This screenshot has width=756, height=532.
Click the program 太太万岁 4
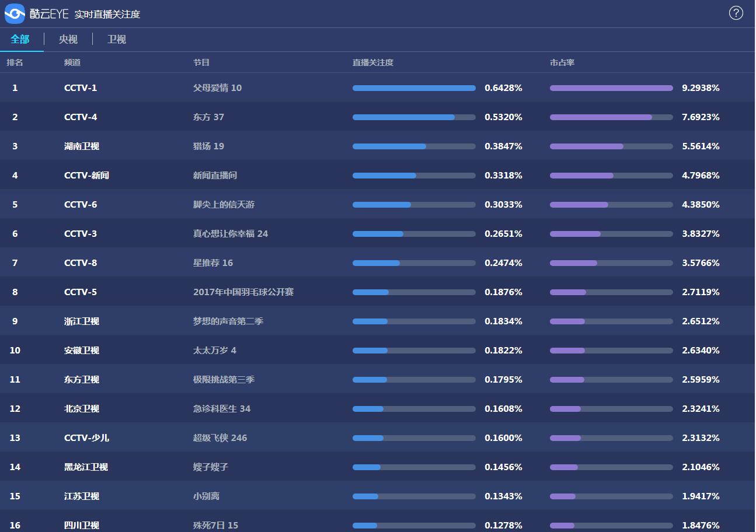pyautogui.click(x=215, y=351)
